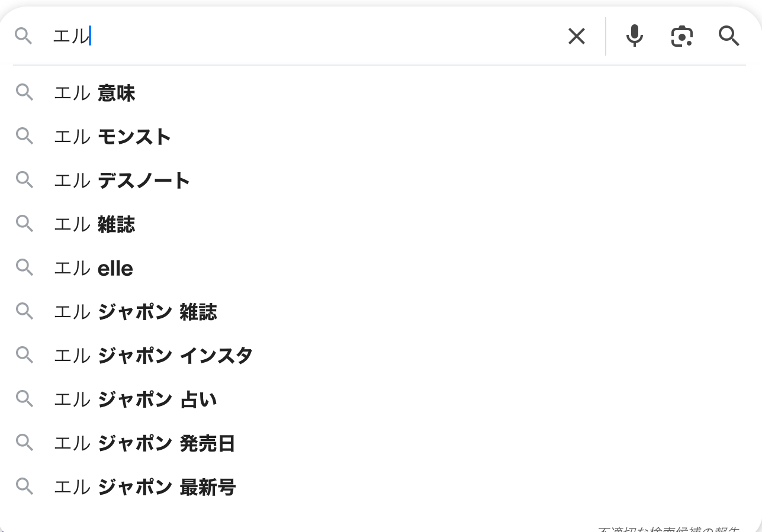Select the エル デスノート suggestion
The width and height of the screenshot is (762, 532).
click(x=122, y=180)
